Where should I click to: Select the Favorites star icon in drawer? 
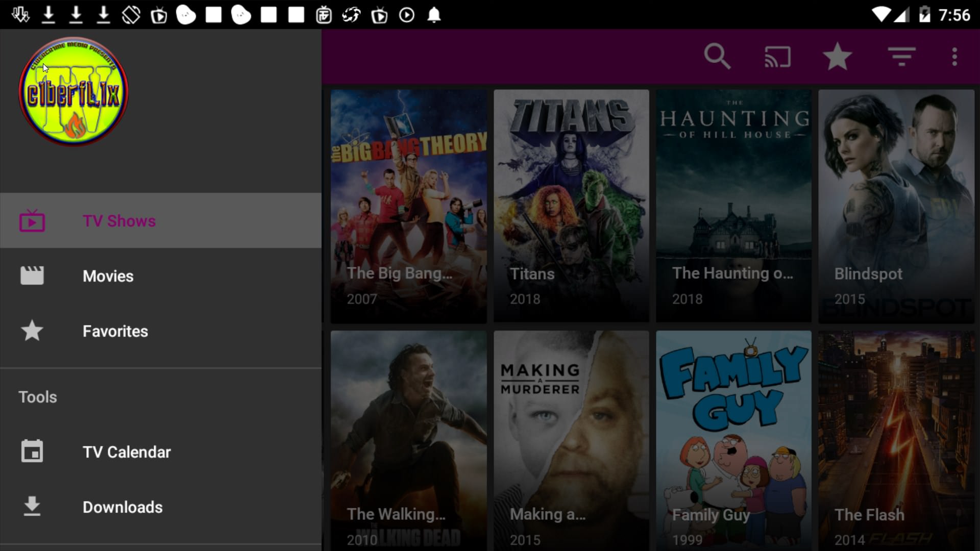click(32, 331)
